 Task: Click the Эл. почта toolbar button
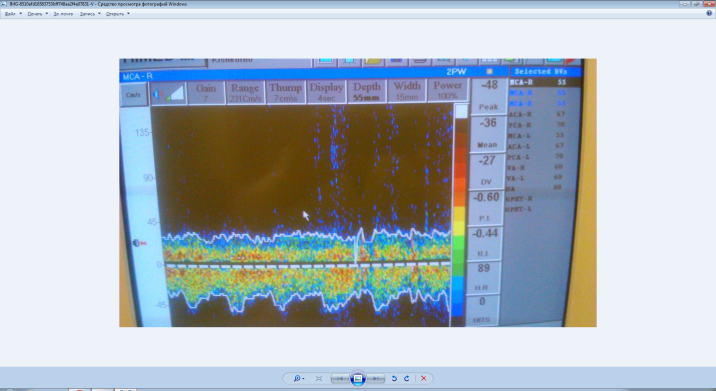pyautogui.click(x=63, y=14)
